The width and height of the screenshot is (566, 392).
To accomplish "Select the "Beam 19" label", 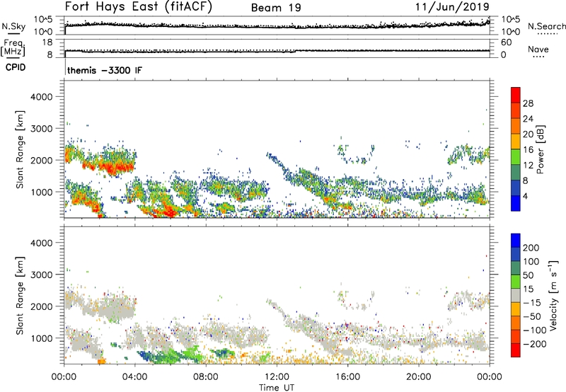I will click(x=276, y=8).
